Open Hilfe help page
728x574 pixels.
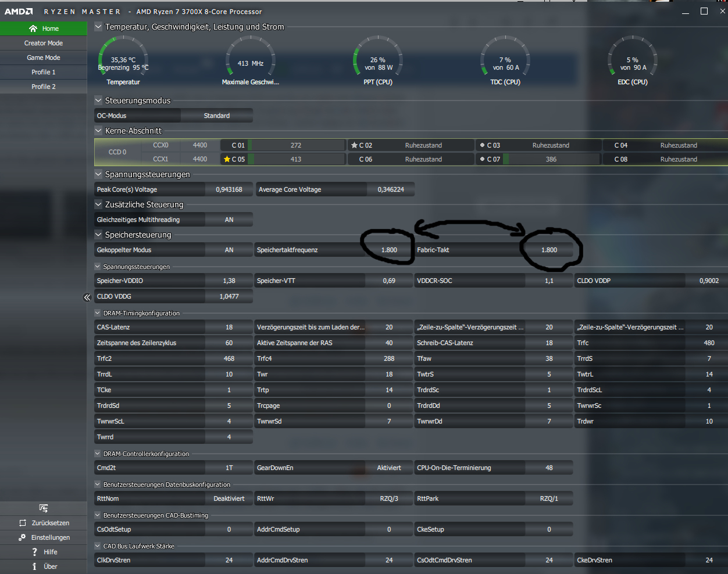click(x=44, y=552)
